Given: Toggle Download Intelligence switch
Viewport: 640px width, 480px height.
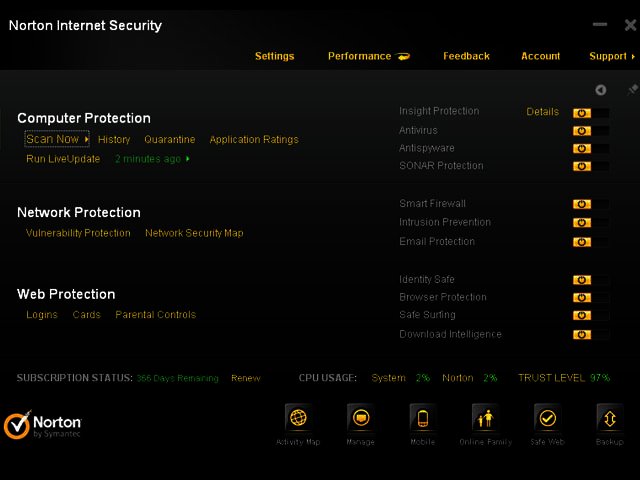Looking at the screenshot, I should pos(591,335).
